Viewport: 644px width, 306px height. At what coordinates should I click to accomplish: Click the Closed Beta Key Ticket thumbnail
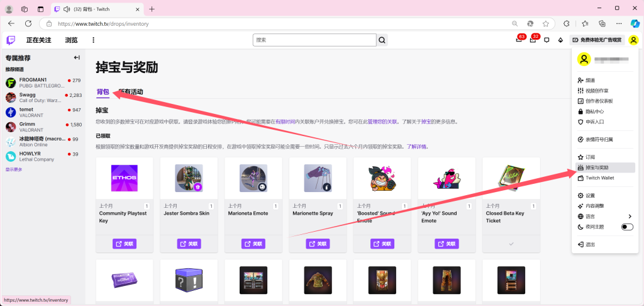pyautogui.click(x=511, y=178)
